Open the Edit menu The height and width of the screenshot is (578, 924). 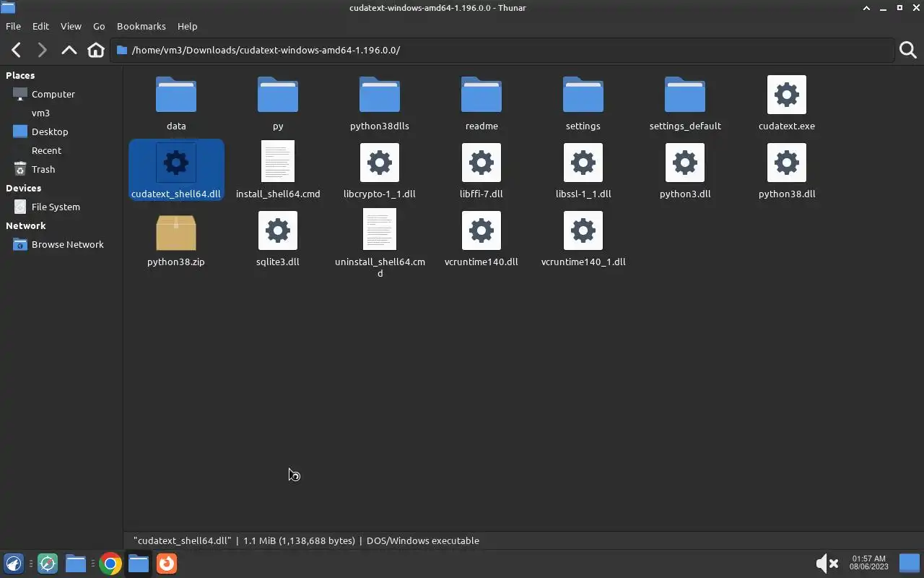pos(40,26)
